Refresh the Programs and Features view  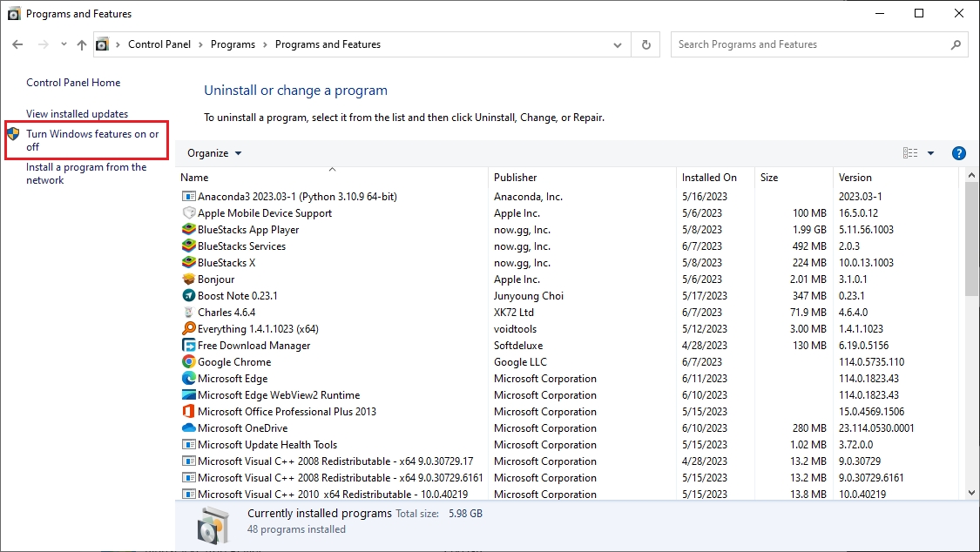[x=645, y=44]
